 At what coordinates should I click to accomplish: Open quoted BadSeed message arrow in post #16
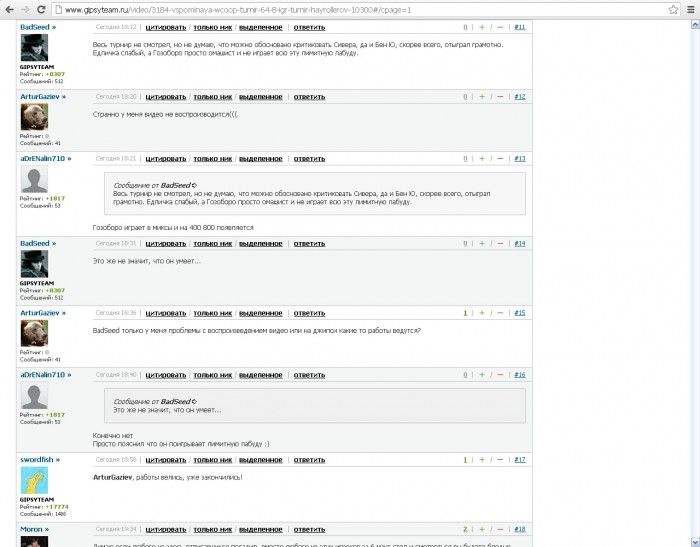click(x=194, y=401)
